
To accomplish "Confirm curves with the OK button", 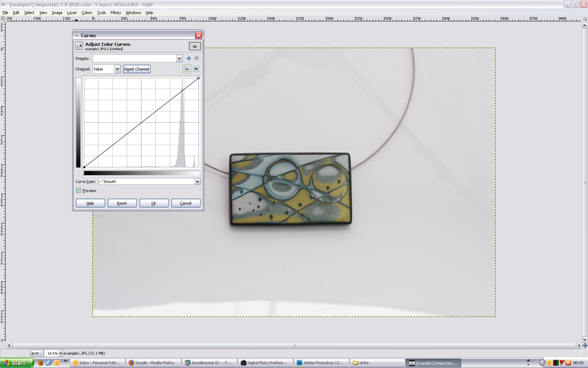I will [x=154, y=203].
